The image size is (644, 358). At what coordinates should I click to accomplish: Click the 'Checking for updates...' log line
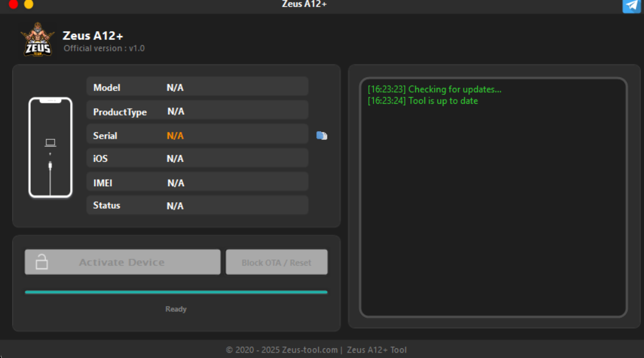coord(435,89)
